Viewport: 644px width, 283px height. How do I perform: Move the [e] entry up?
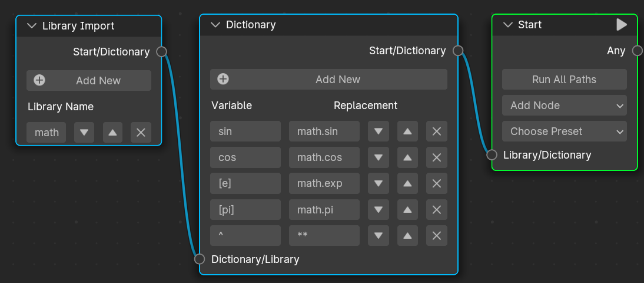click(x=407, y=183)
